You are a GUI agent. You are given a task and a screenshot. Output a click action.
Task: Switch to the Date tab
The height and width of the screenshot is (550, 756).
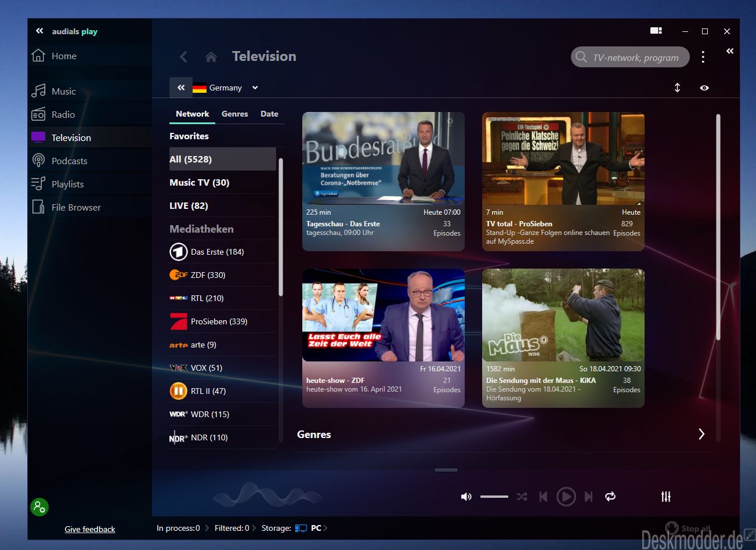pos(269,114)
